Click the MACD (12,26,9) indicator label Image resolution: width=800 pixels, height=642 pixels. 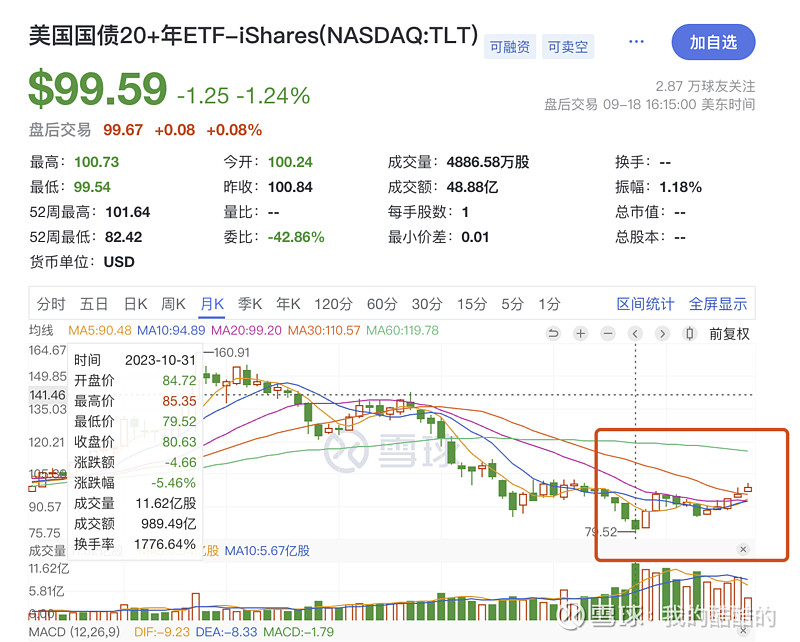point(74,632)
